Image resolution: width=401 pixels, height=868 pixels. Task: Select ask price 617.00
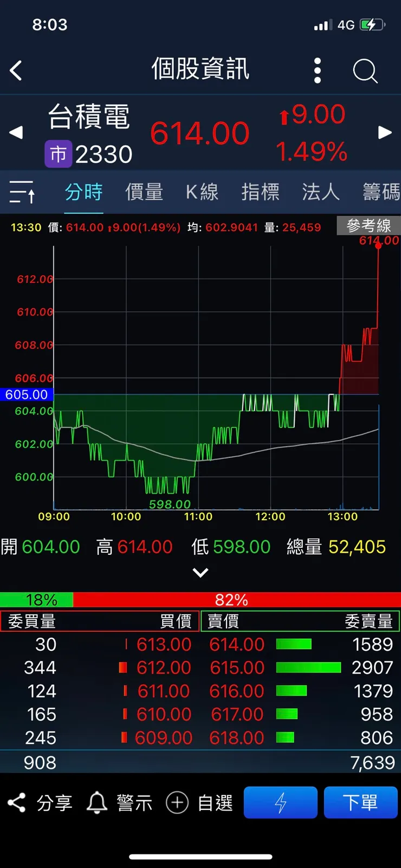237,714
